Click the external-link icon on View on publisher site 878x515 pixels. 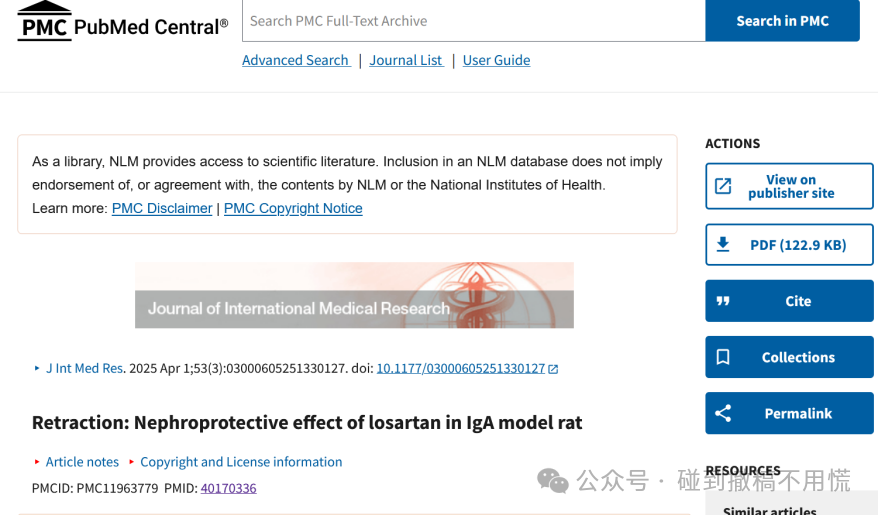point(723,186)
